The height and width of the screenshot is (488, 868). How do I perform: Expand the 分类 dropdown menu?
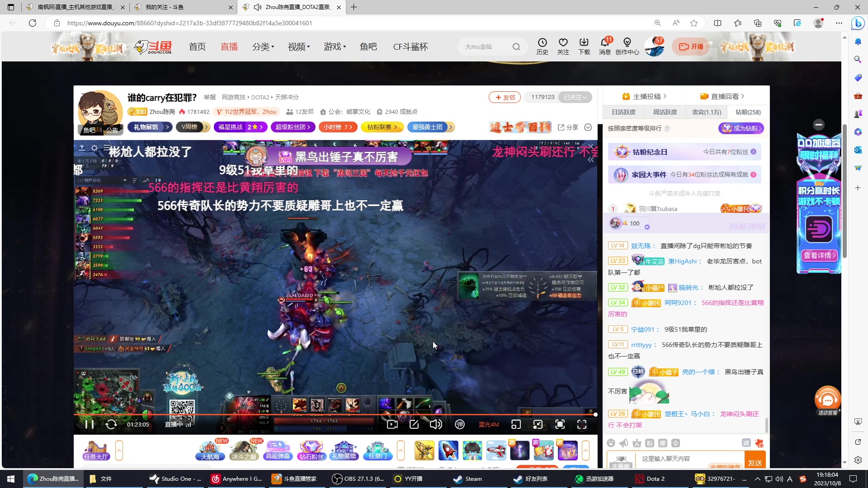coord(263,47)
